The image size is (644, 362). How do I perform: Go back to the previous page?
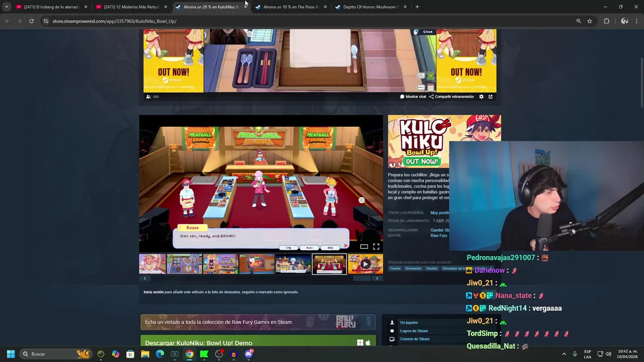pos(7,21)
